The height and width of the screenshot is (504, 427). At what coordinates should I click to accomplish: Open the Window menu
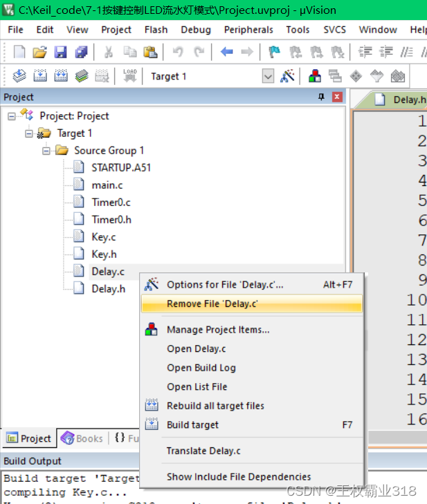click(378, 30)
